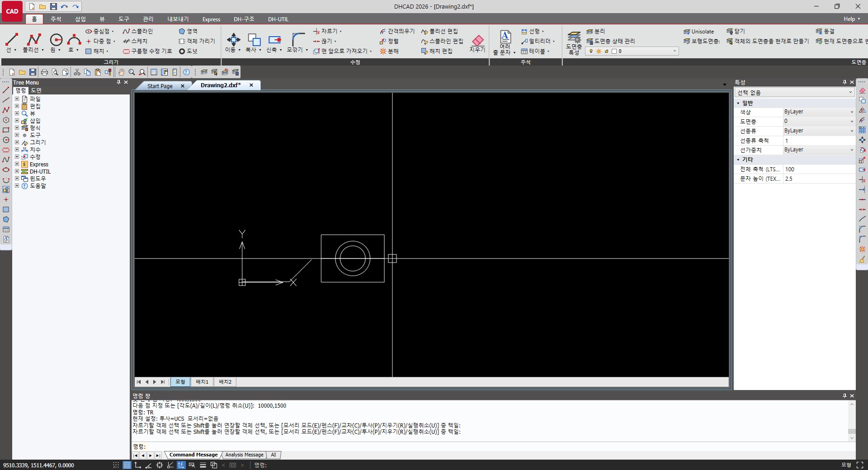Select the Polyline tool in ribbon
Screen dimensions: 868x470
[33, 42]
